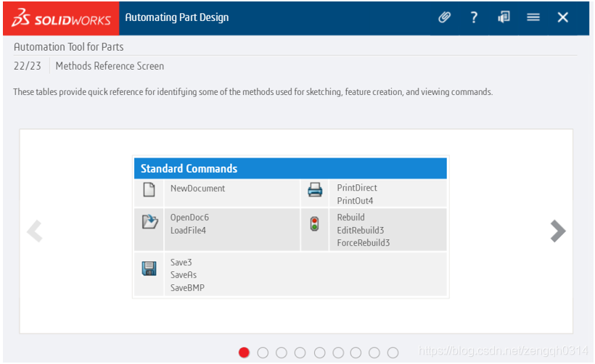This screenshot has height=364, width=595.
Task: Go to the next slide arrow
Action: (x=557, y=231)
